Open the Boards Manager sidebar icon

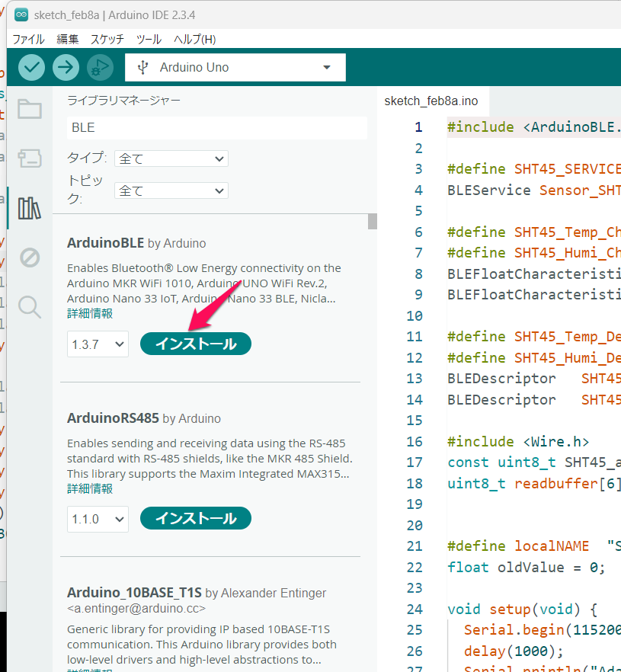(x=30, y=158)
